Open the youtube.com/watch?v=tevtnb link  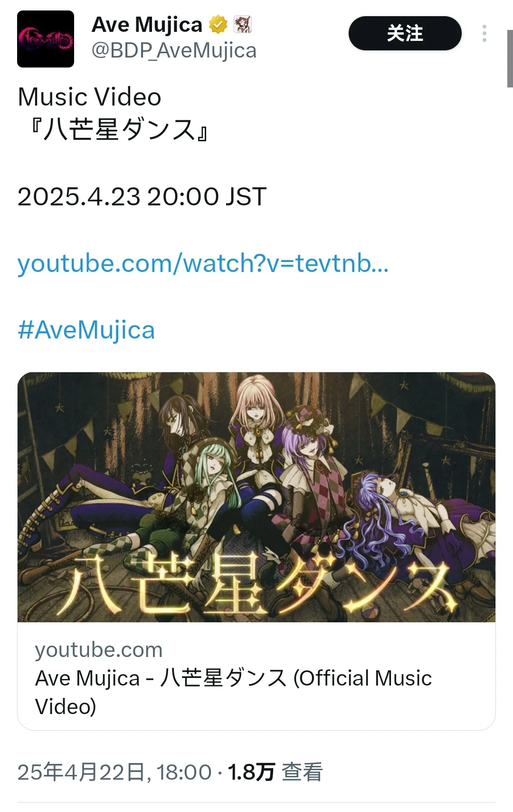[203, 263]
